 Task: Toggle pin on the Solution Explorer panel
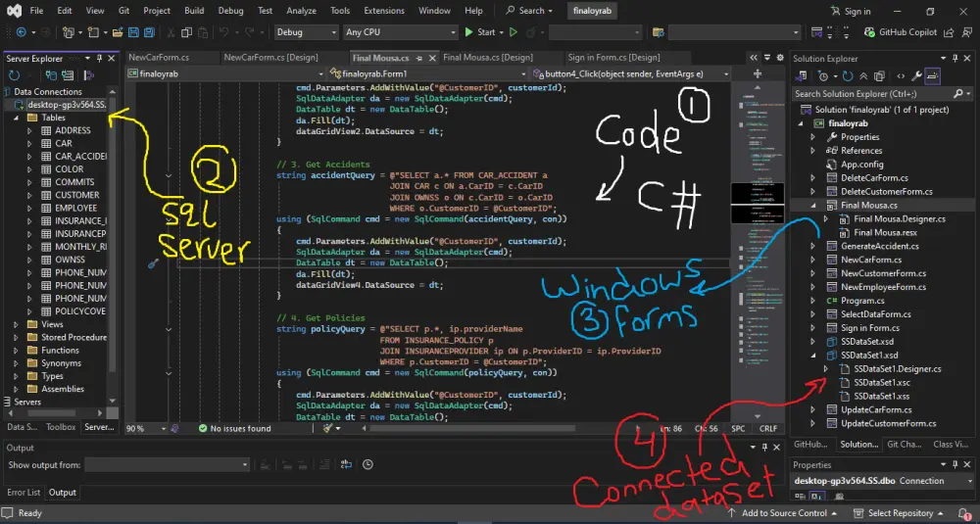click(955, 58)
